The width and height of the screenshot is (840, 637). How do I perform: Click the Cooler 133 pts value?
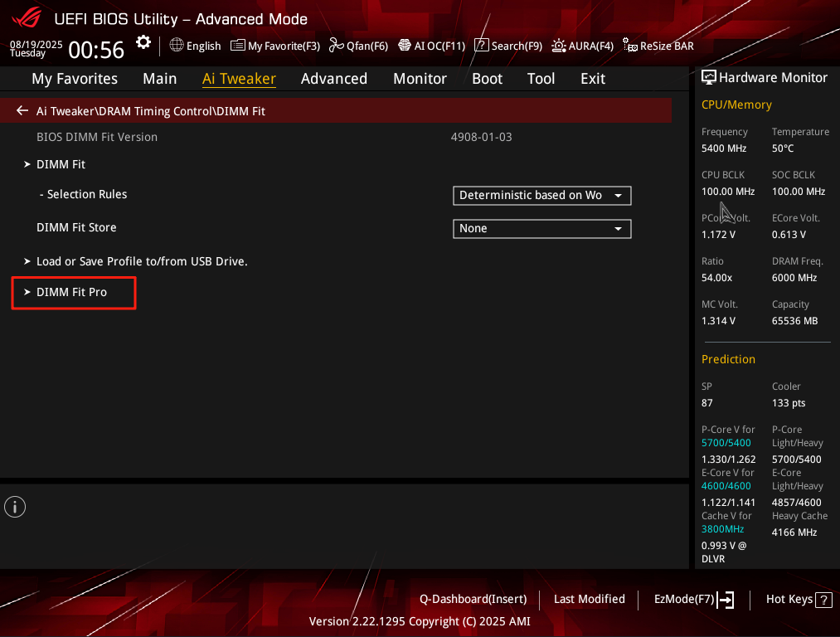tap(789, 403)
